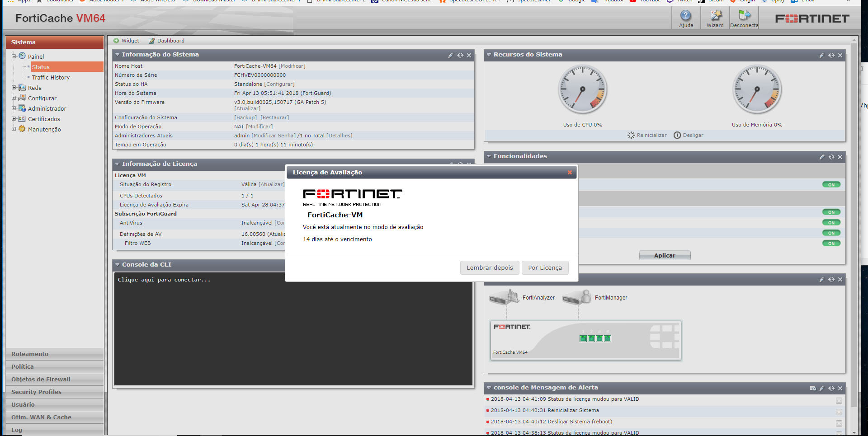The width and height of the screenshot is (868, 436).
Task: Collapse the Funcionalidades widget triangle
Action: (489, 156)
